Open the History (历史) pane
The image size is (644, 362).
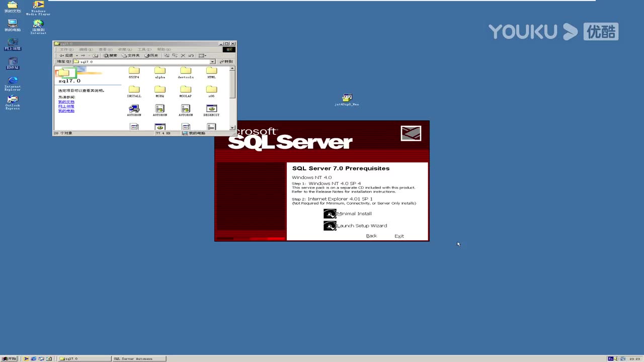(x=151, y=55)
